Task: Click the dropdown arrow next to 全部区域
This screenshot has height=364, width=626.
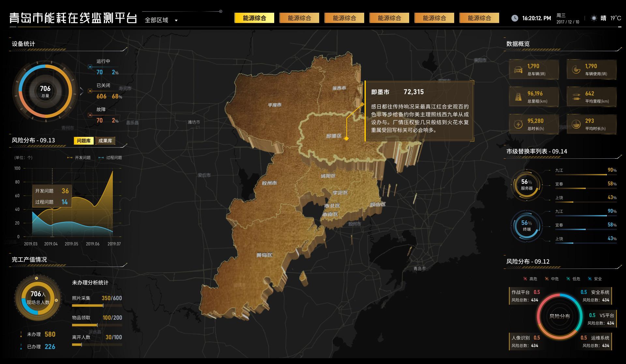Action: click(x=176, y=21)
